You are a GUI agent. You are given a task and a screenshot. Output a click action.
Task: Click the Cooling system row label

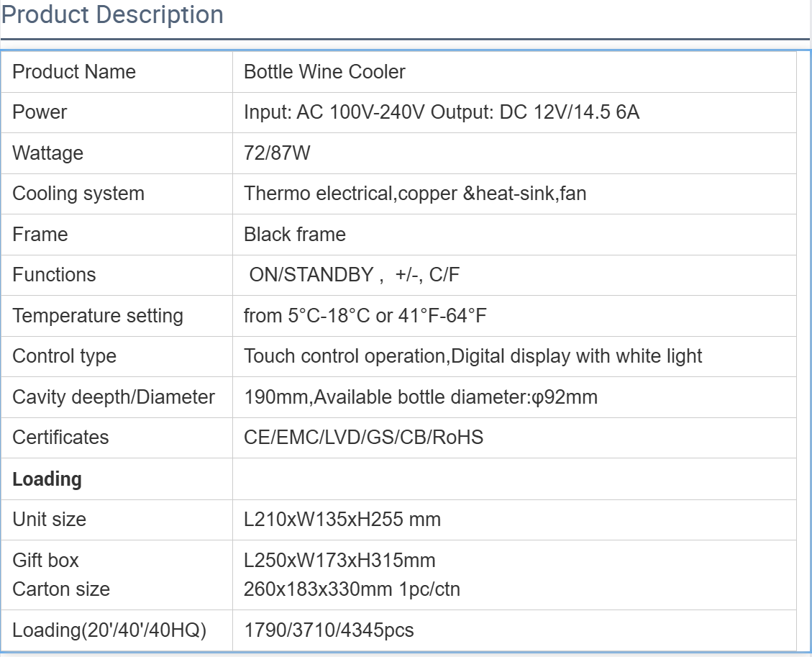[78, 194]
